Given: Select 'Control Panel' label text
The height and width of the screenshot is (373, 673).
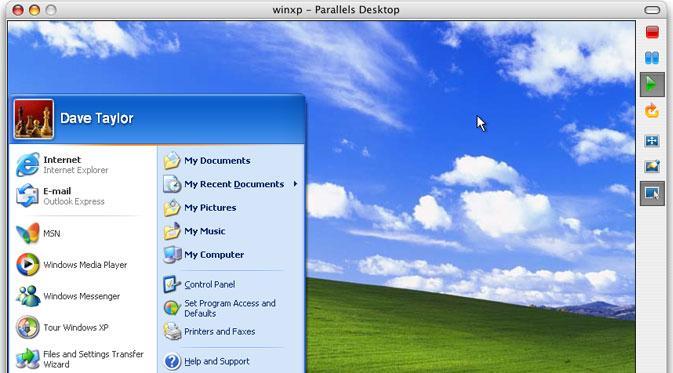Looking at the screenshot, I should [209, 284].
